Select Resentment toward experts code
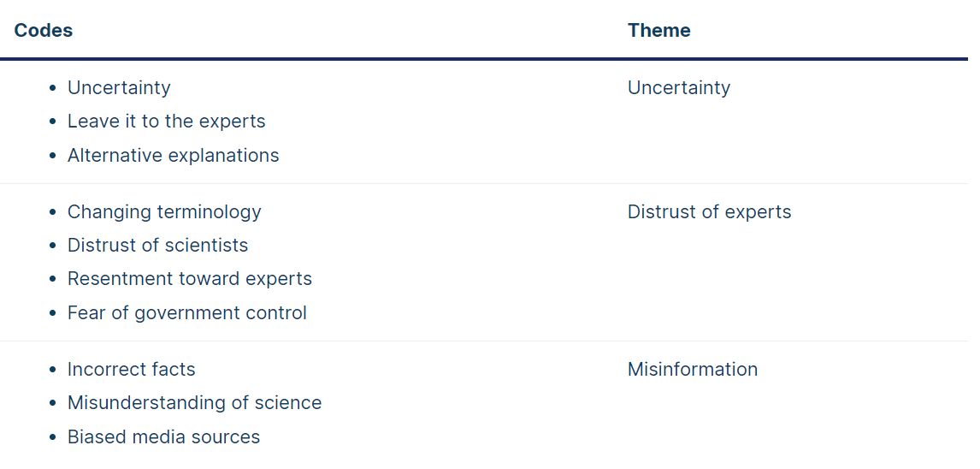The image size is (980, 469). (x=189, y=279)
